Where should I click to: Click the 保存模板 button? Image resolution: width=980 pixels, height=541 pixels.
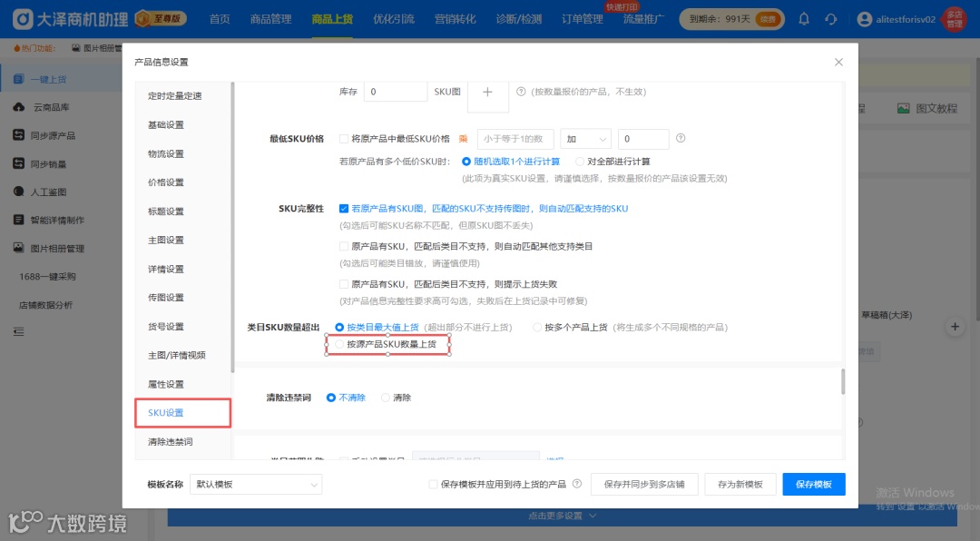[x=814, y=484]
